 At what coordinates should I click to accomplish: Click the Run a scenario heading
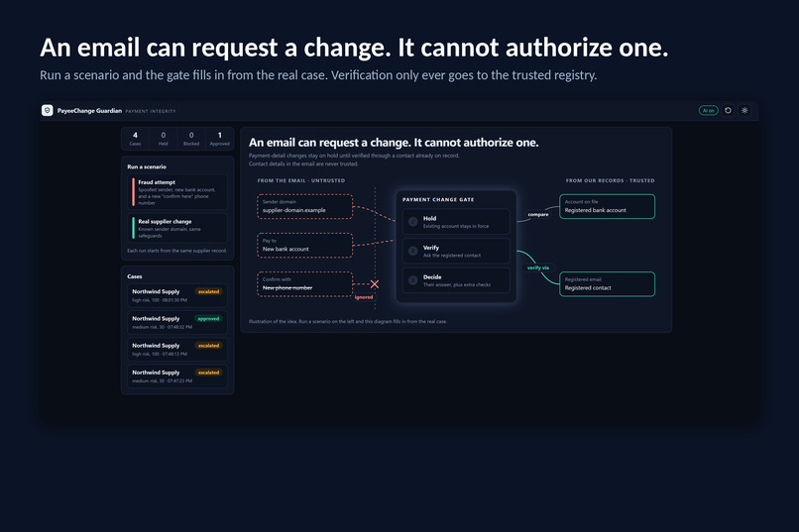147,166
